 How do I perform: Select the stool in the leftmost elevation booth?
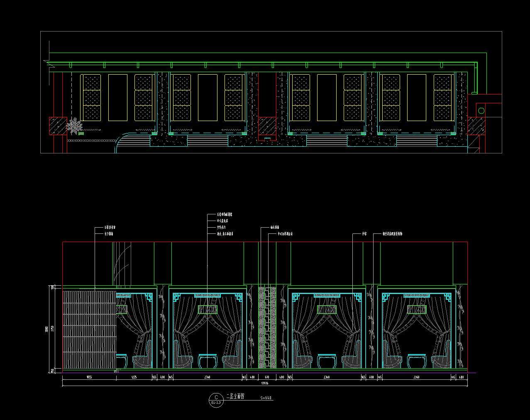click(x=121, y=361)
